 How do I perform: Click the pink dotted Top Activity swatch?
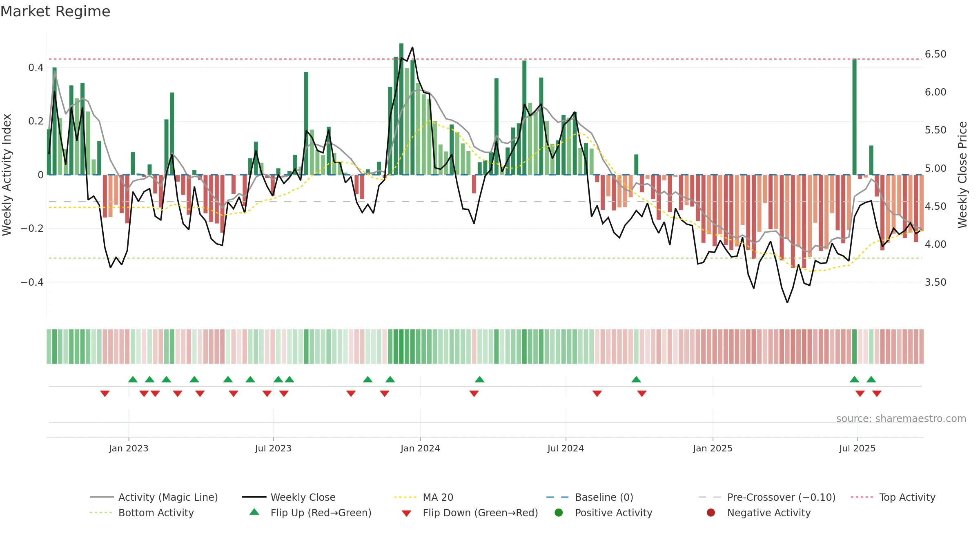[x=862, y=497]
